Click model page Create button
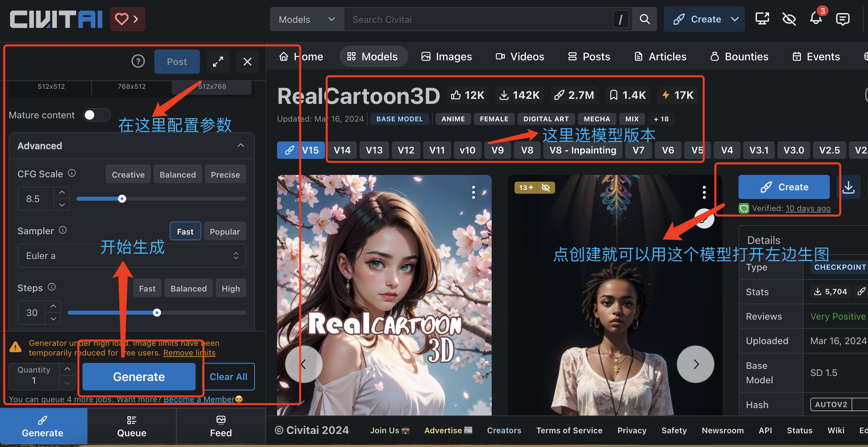868x447 pixels. [784, 187]
